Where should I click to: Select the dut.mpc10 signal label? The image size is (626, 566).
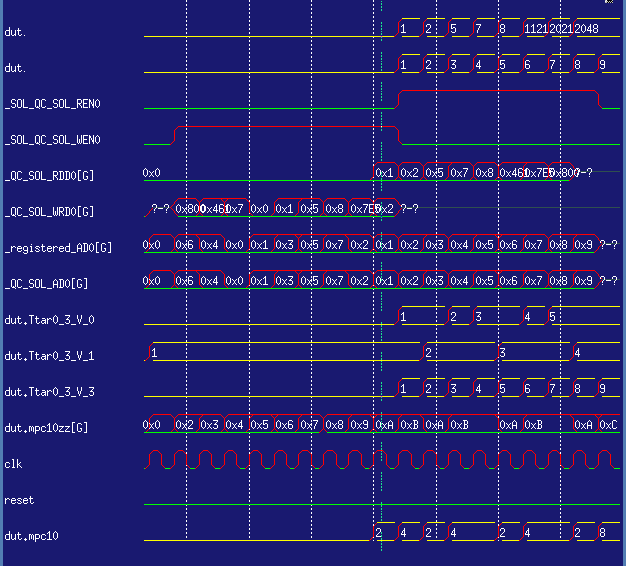pos(31,536)
